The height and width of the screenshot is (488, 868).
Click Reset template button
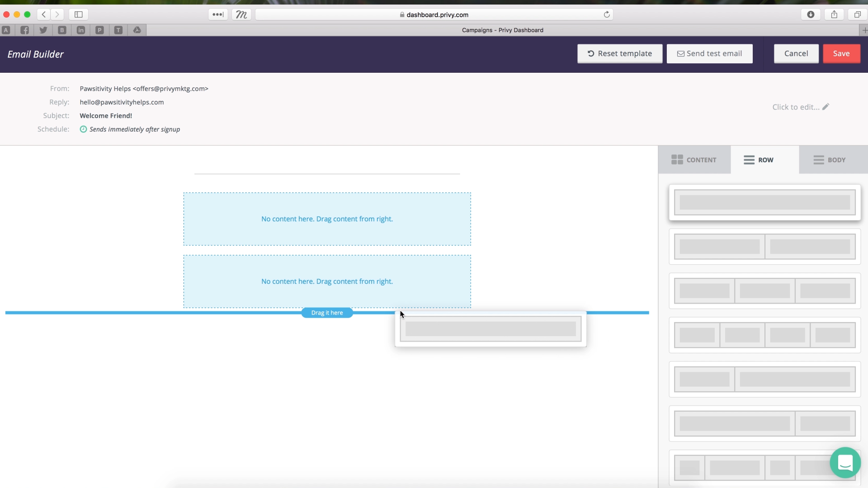pos(620,54)
